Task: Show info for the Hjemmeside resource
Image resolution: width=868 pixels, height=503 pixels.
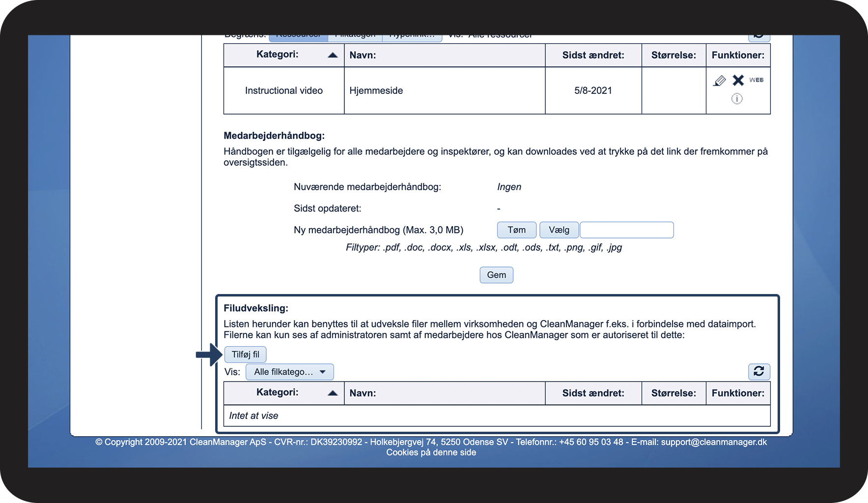Action: click(x=737, y=99)
